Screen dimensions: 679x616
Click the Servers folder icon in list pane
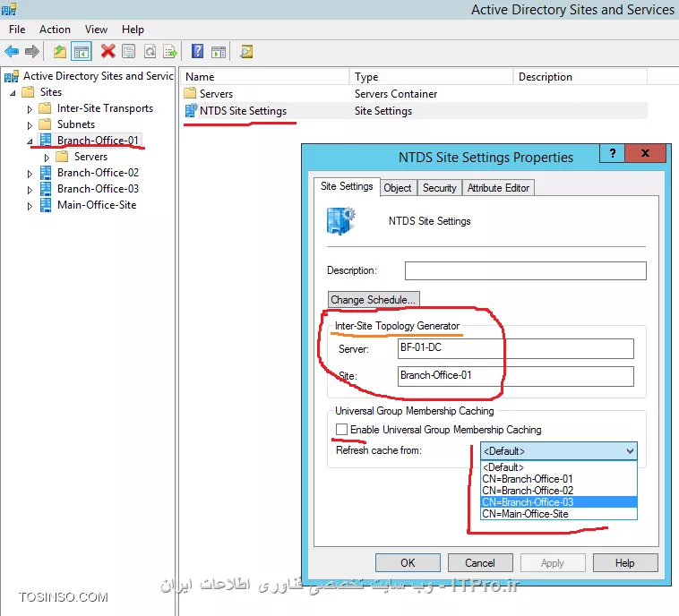(190, 93)
